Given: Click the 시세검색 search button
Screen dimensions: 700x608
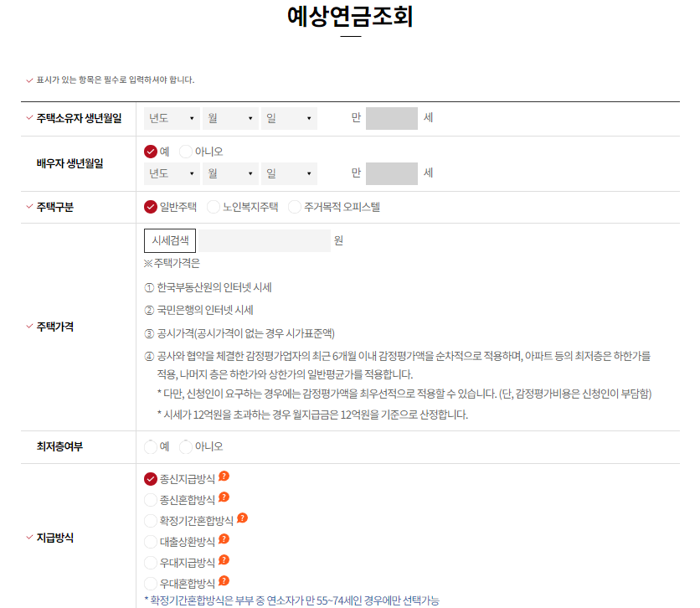Looking at the screenshot, I should pos(168,240).
